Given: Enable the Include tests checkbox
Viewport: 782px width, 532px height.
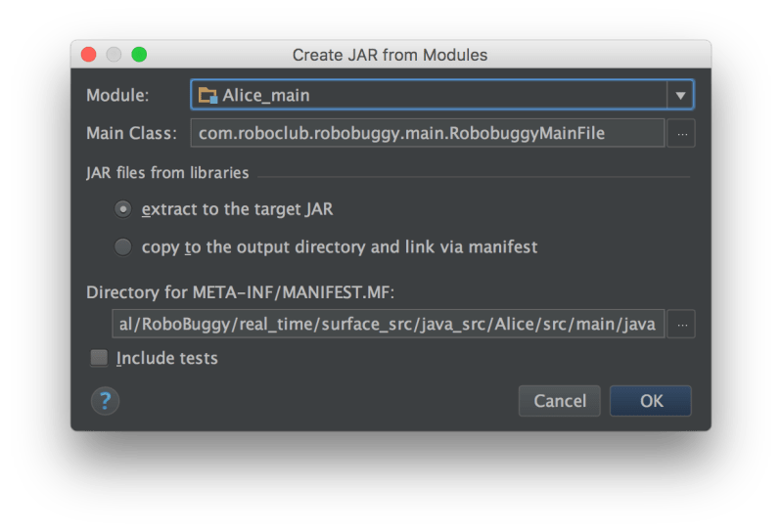Looking at the screenshot, I should (x=99, y=358).
